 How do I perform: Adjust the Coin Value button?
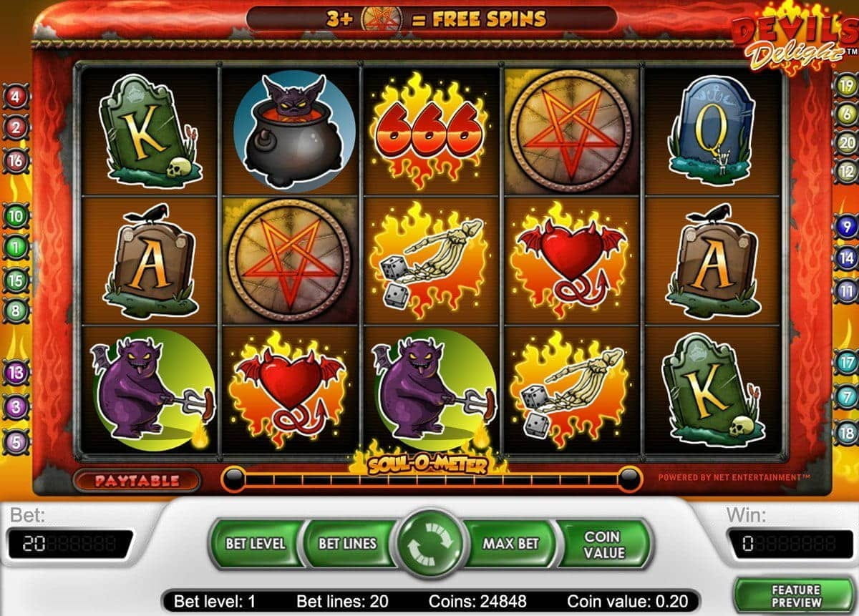(x=604, y=544)
